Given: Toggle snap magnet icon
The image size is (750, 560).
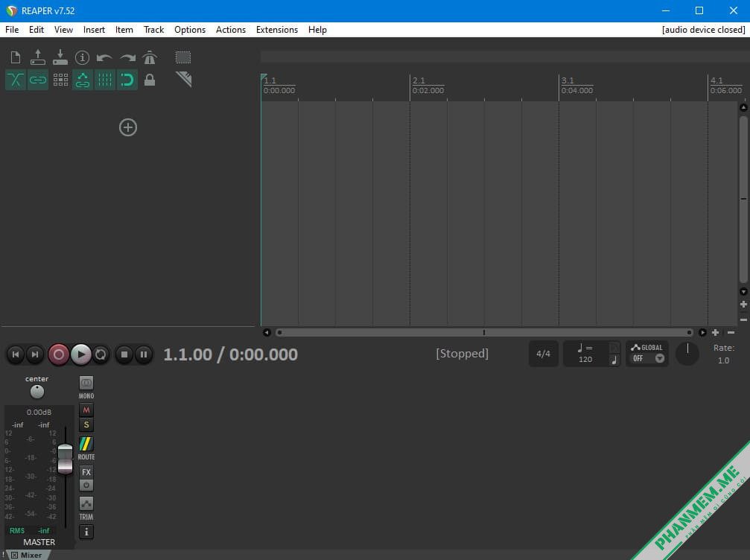Looking at the screenshot, I should [127, 80].
